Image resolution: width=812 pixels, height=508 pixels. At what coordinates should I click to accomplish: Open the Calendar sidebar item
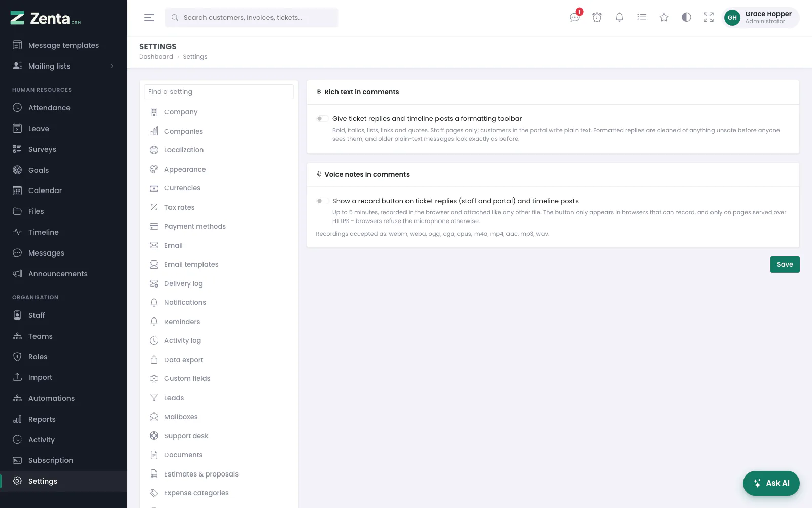(x=63, y=190)
